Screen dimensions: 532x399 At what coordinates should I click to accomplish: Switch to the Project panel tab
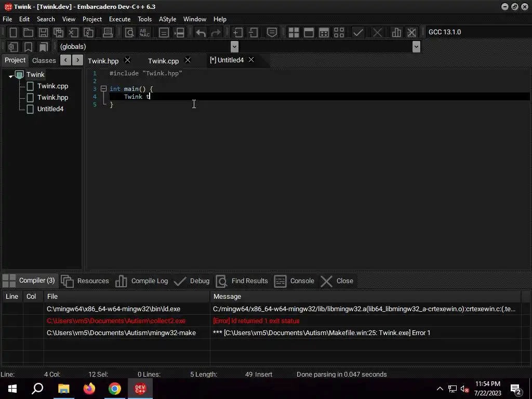15,60
